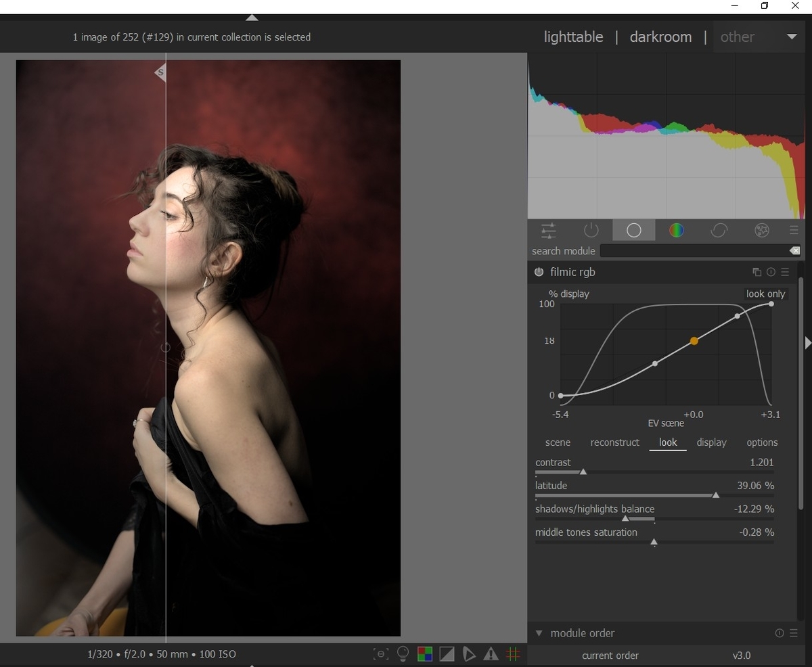Viewport: 812px width, 667px height.
Task: Maximize the darktable window
Action: point(765,6)
